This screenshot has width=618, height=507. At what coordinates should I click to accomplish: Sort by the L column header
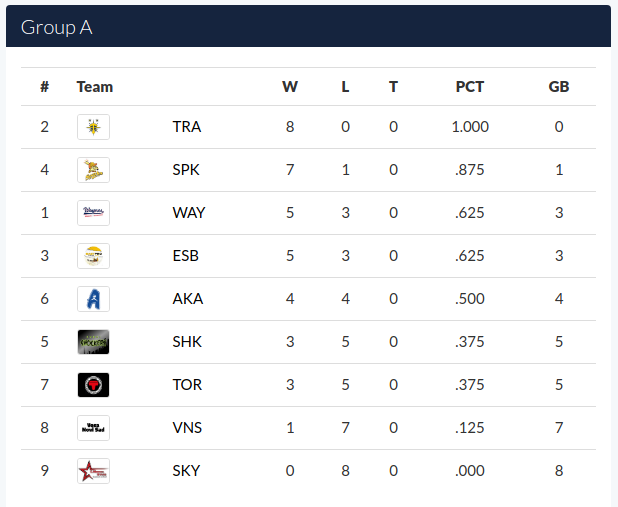345,87
